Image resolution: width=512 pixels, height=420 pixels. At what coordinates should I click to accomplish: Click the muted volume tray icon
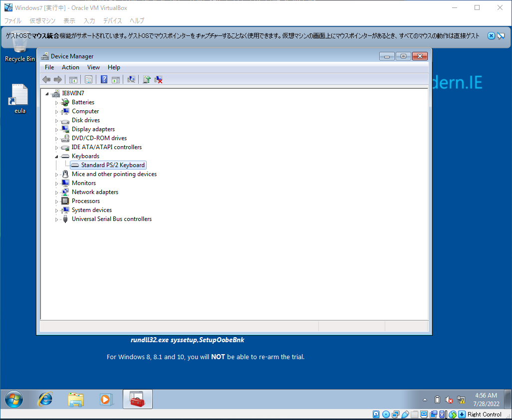click(449, 400)
